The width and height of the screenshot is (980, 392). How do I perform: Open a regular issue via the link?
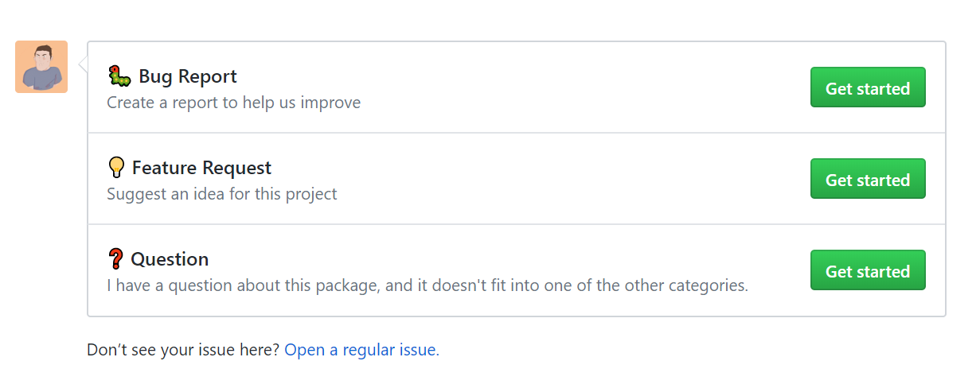point(360,350)
